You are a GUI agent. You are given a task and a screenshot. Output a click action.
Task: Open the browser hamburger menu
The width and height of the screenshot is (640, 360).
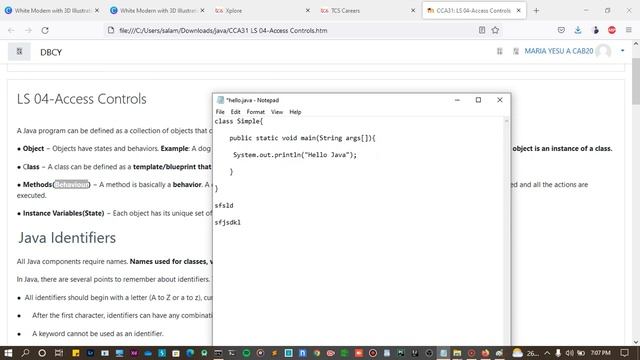[x=629, y=30]
